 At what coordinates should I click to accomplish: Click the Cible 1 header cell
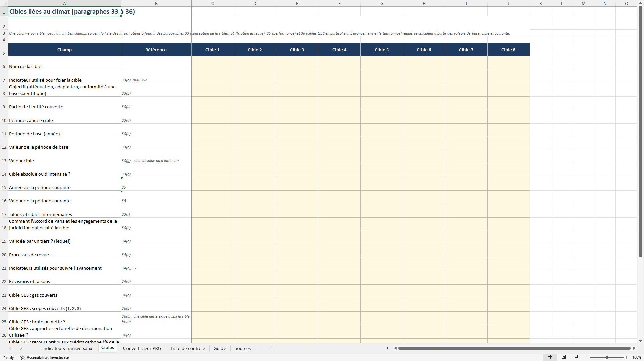212,50
